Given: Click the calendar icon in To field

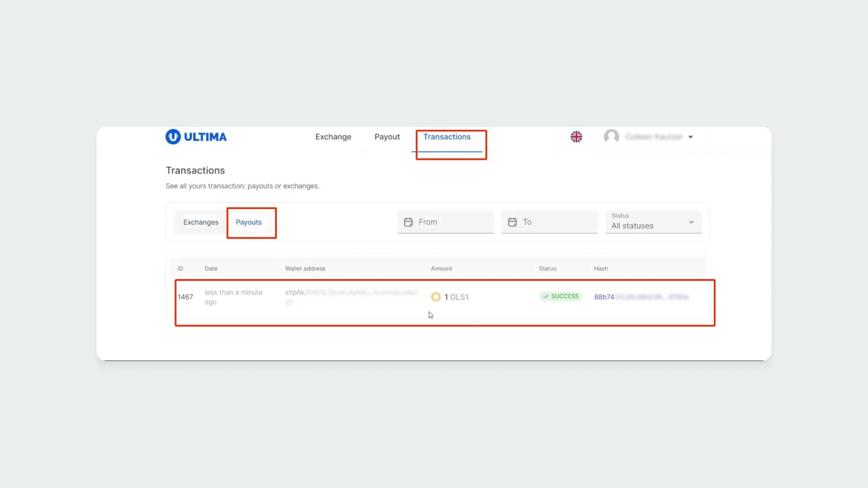Looking at the screenshot, I should click(x=512, y=222).
